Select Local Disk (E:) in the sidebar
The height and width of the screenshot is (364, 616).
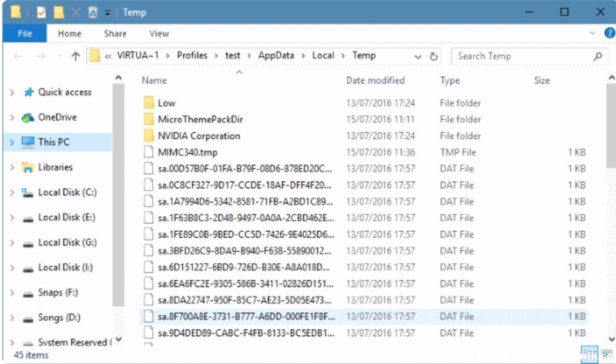[x=67, y=217]
